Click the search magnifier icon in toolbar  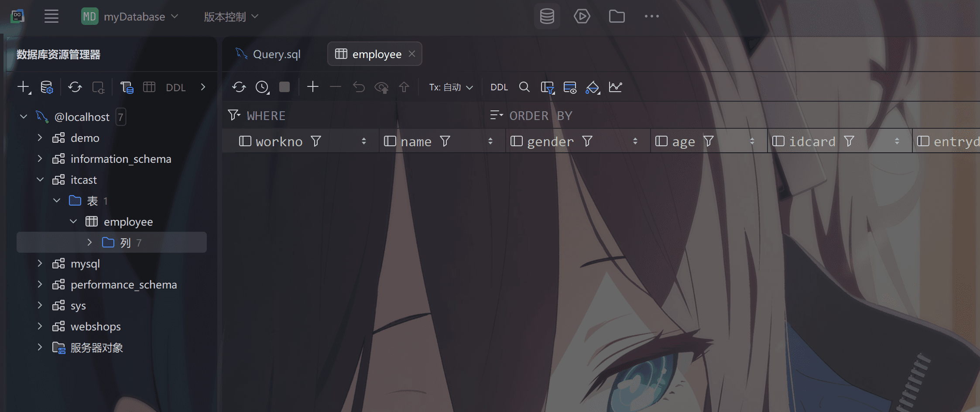[x=524, y=87]
